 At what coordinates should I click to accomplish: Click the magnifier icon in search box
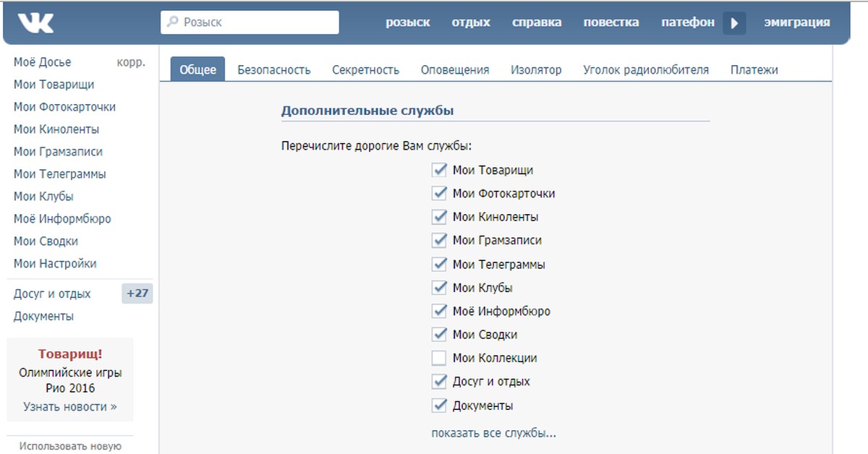pyautogui.click(x=172, y=22)
